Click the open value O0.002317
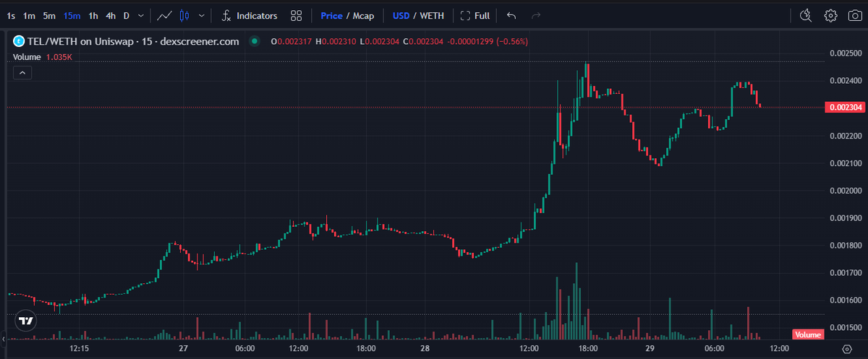This screenshot has width=868, height=359. (292, 41)
